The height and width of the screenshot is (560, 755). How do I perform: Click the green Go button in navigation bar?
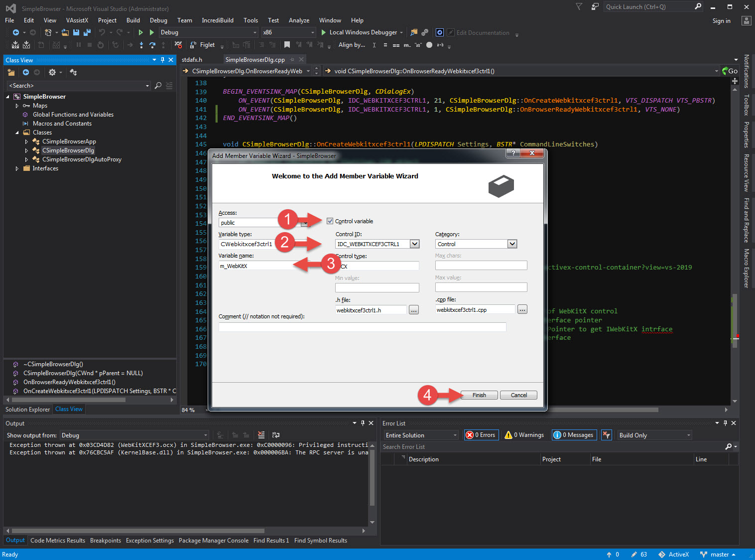click(730, 71)
